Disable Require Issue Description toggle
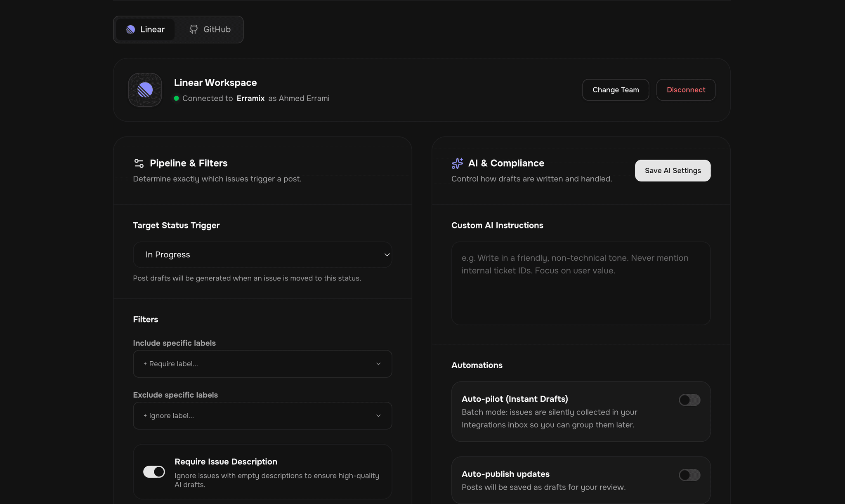This screenshot has width=845, height=504. (154, 472)
